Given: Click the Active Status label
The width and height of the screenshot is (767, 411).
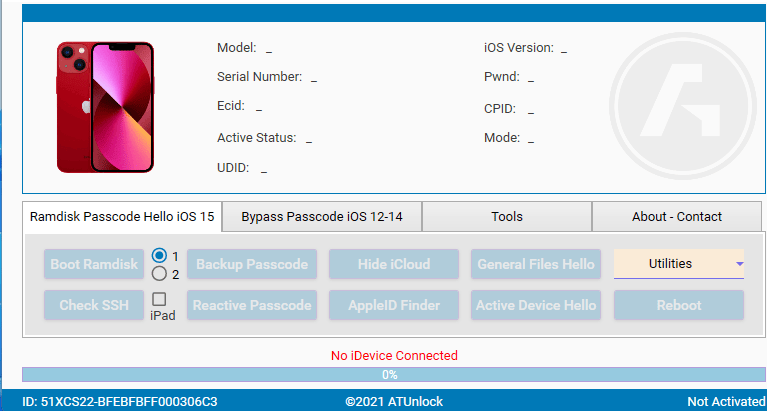Looking at the screenshot, I should pos(257,138).
